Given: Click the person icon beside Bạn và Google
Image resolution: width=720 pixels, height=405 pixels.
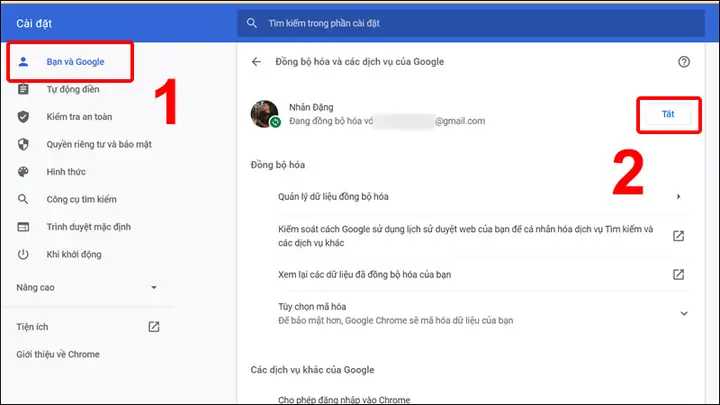Looking at the screenshot, I should click(23, 62).
